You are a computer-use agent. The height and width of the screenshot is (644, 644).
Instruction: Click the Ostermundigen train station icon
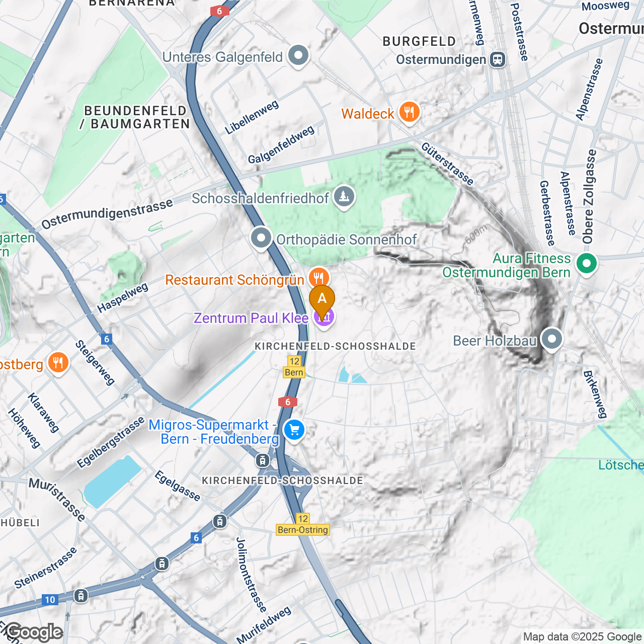tap(498, 60)
